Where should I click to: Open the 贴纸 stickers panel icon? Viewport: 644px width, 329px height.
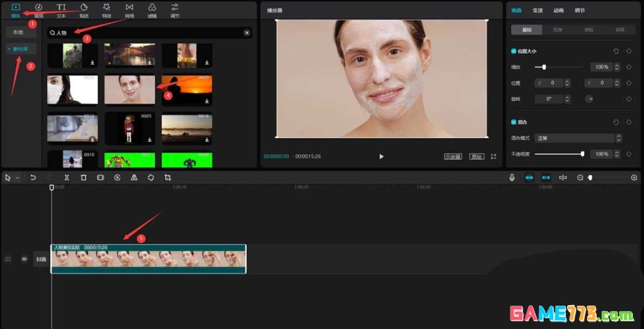tap(84, 10)
